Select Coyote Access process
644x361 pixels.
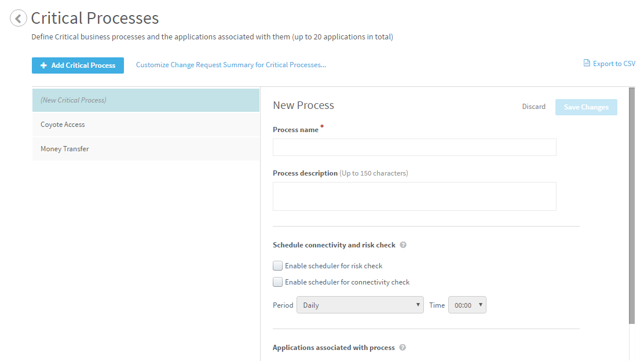tap(145, 125)
